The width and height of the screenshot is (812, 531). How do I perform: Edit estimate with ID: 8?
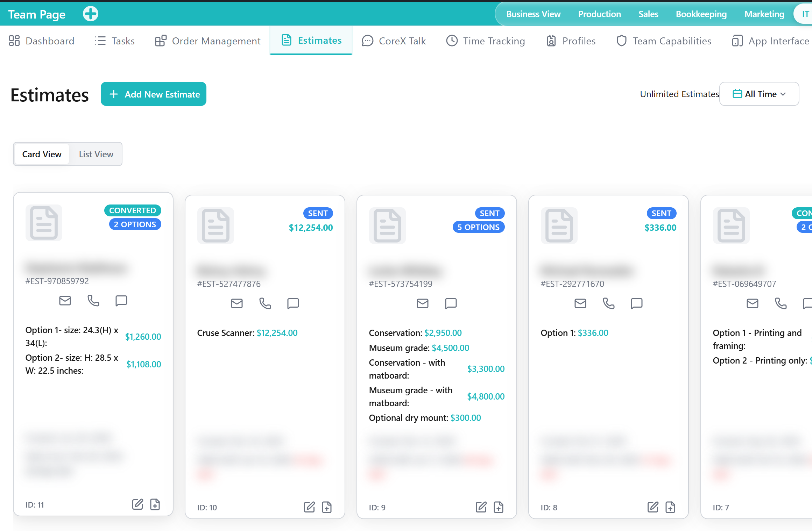pos(653,507)
